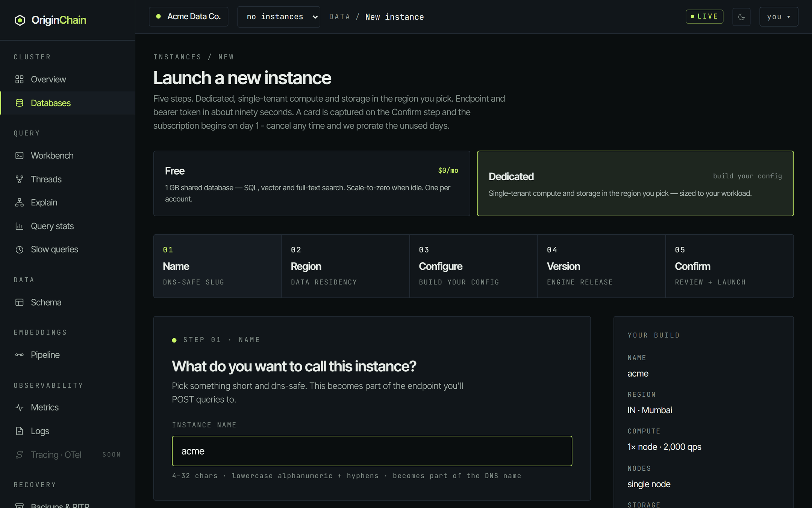The height and width of the screenshot is (508, 812).
Task: Click the '1× node · 2,000 qps' compute value
Action: tap(664, 447)
